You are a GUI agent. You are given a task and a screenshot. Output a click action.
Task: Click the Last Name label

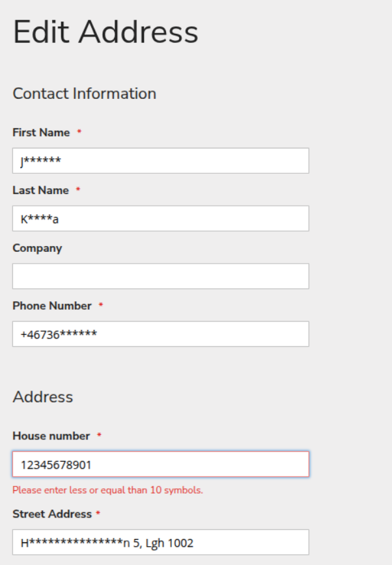tap(40, 190)
